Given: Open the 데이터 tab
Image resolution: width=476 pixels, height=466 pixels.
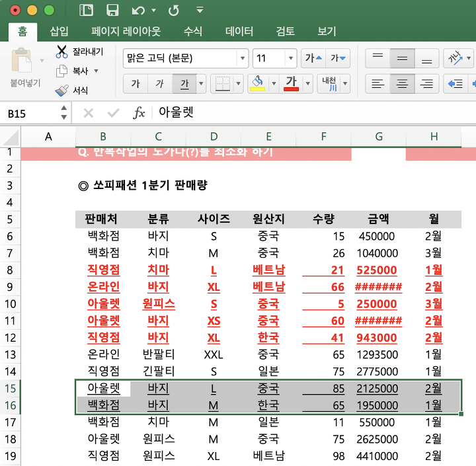Looking at the screenshot, I should coord(239,31).
